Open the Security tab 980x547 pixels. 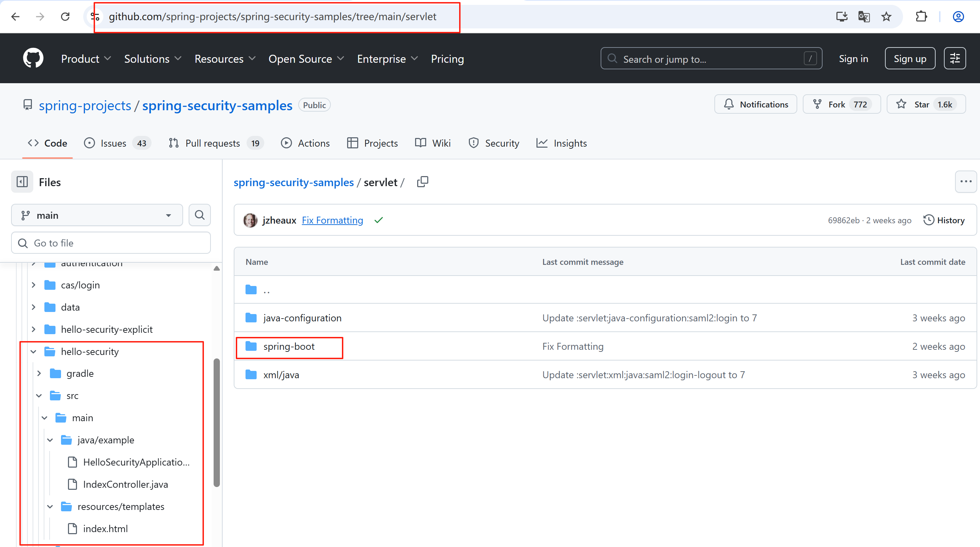(x=494, y=144)
